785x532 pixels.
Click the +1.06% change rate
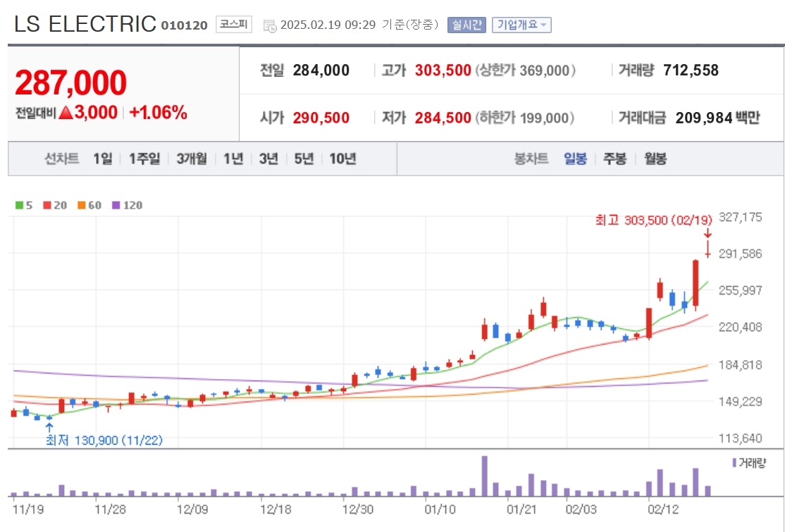click(159, 113)
